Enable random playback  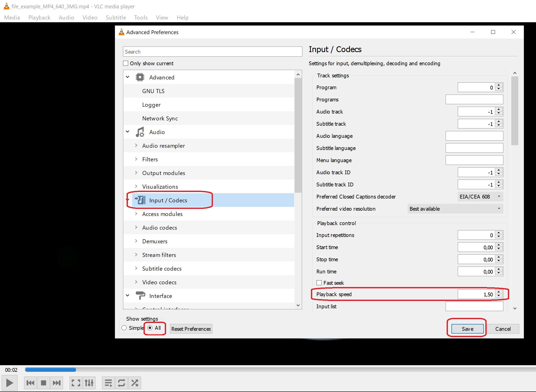[135, 383]
